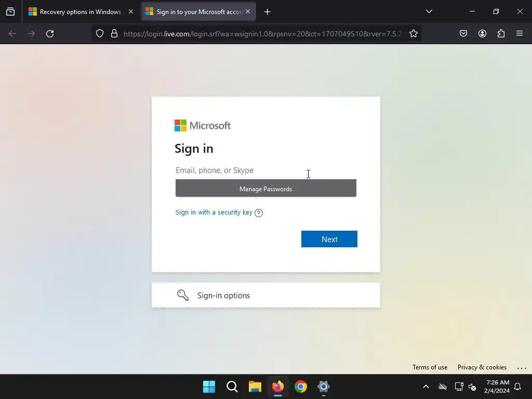
Task: Open the notifications bell
Action: tap(517, 387)
